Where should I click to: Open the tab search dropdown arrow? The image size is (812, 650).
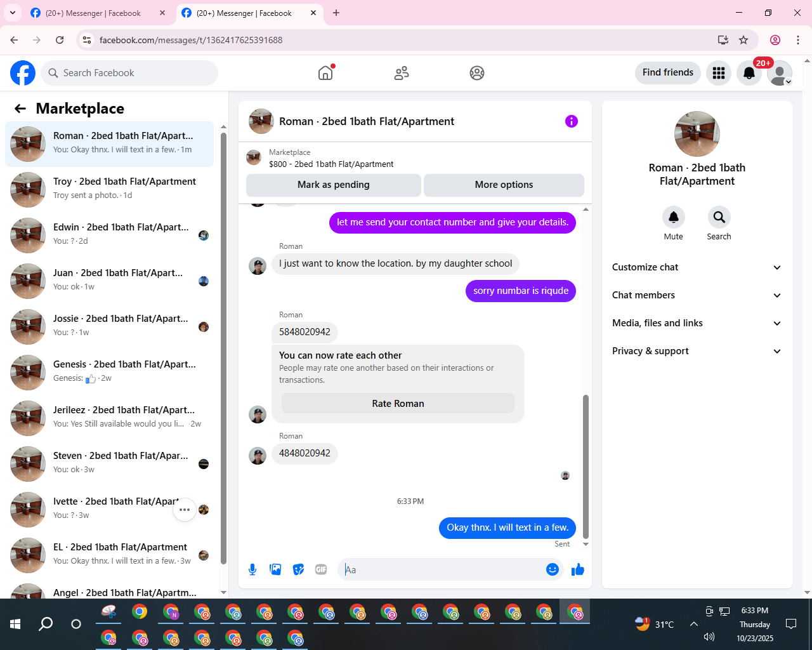coord(13,13)
